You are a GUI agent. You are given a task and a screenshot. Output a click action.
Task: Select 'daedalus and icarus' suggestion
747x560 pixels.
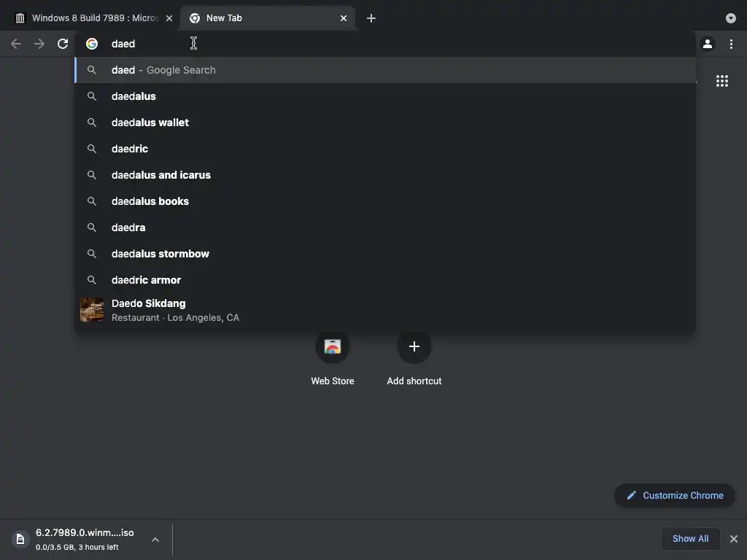pyautogui.click(x=385, y=175)
